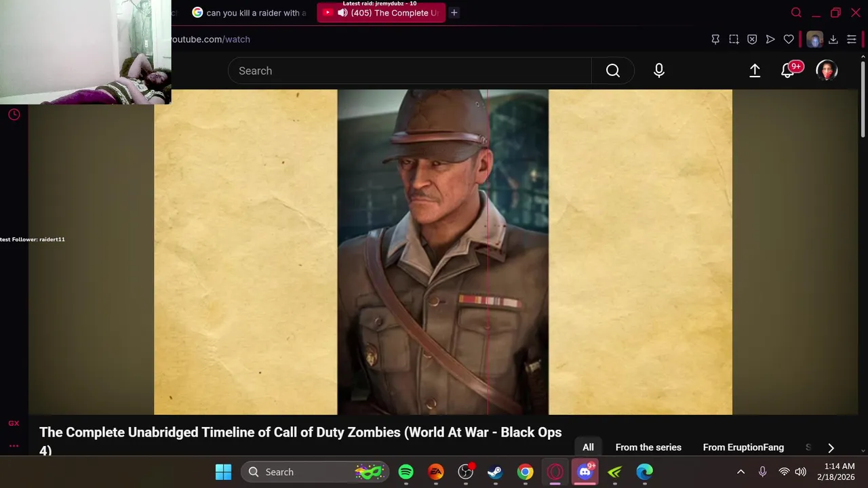Focus the YouTube search field
Screen dimensions: 868x488
click(410, 70)
